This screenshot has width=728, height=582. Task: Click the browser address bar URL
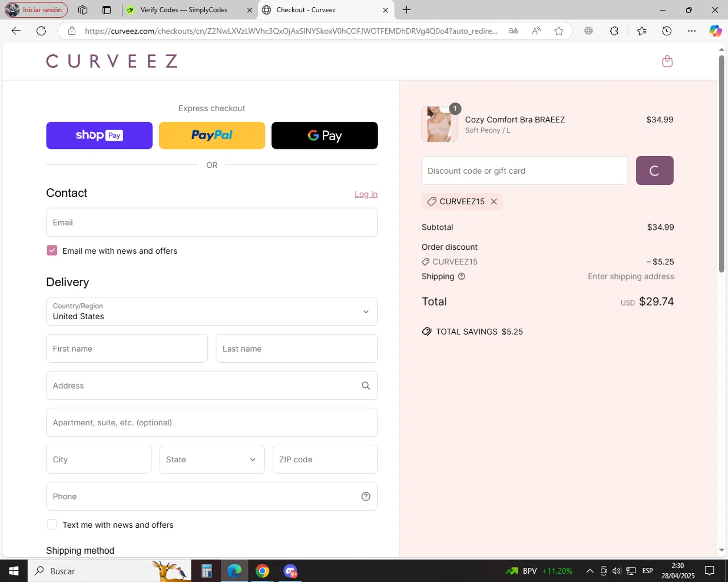(291, 31)
